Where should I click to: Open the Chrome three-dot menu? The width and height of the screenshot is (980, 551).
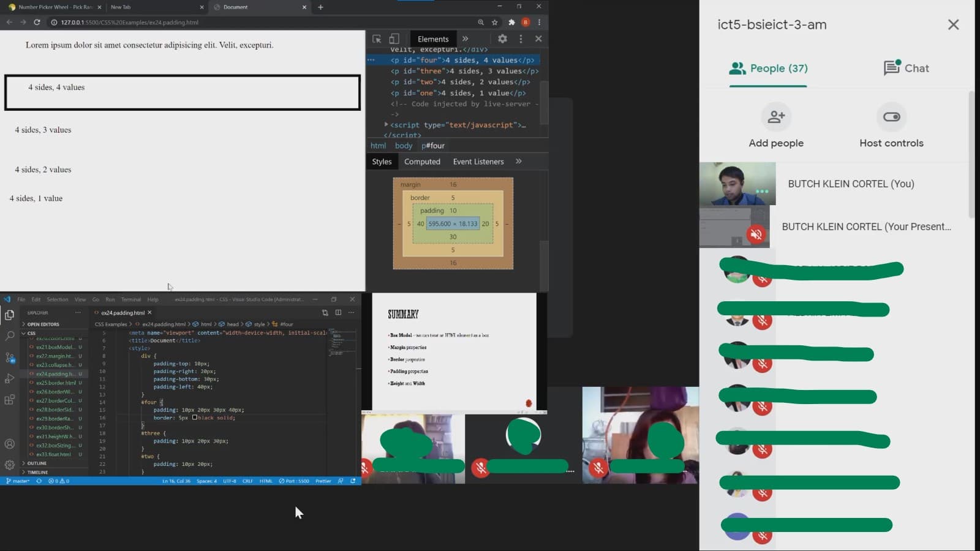(x=539, y=22)
